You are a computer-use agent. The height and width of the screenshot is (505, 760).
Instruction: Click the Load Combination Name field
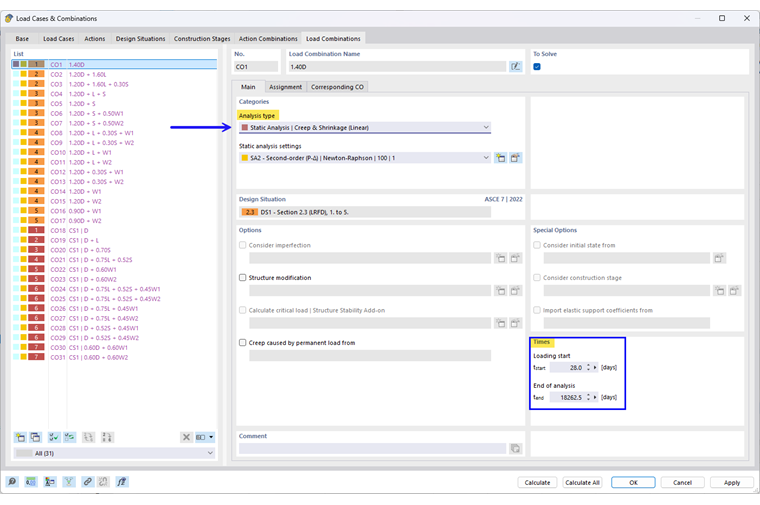(x=397, y=67)
